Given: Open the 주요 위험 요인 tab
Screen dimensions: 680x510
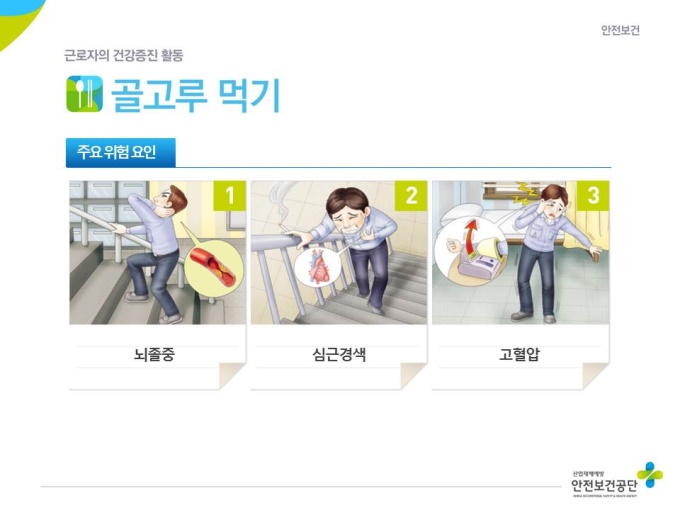Looking at the screenshot, I should point(121,152).
